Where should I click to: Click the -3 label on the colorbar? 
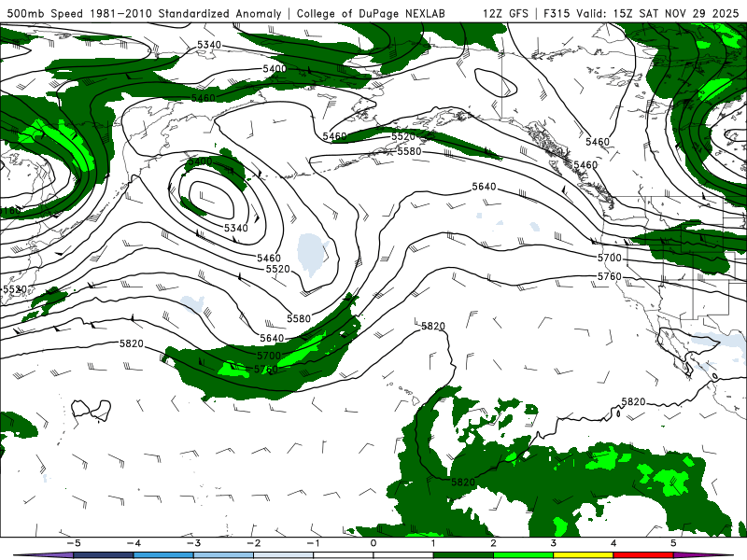click(x=193, y=543)
